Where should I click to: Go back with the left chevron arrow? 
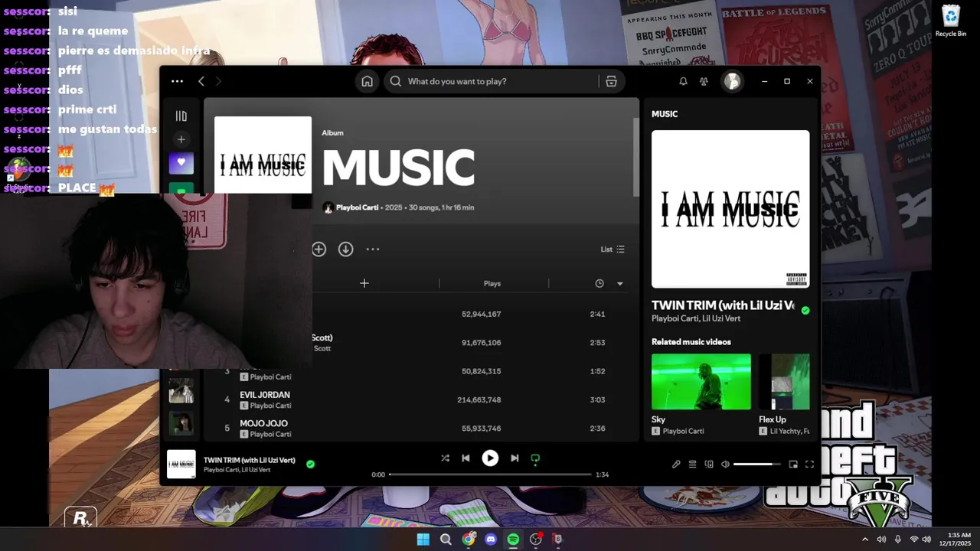pyautogui.click(x=201, y=81)
